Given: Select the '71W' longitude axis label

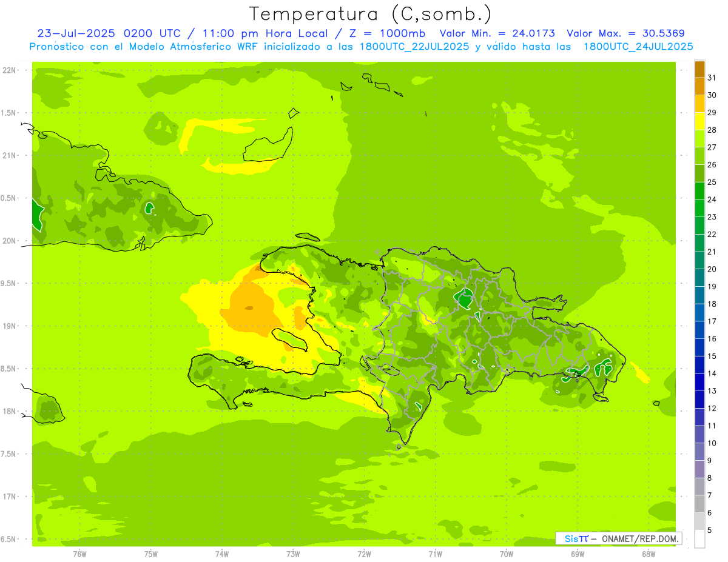Looking at the screenshot, I should [x=435, y=554].
